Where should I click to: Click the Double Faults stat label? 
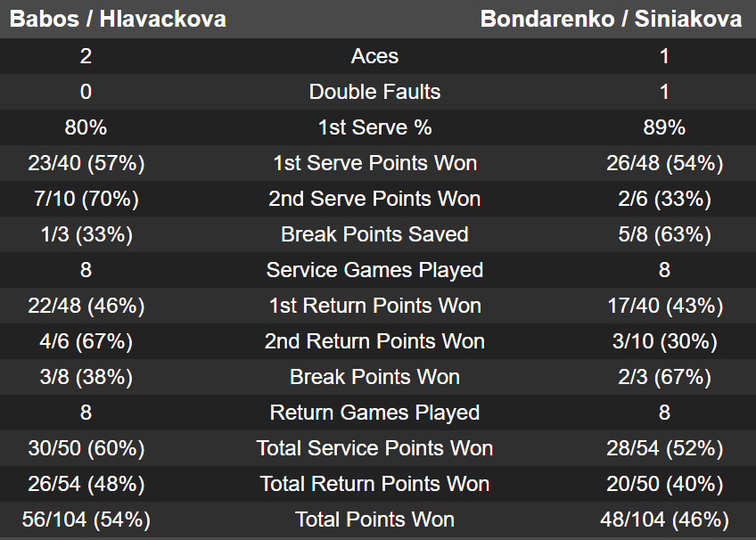coord(374,92)
